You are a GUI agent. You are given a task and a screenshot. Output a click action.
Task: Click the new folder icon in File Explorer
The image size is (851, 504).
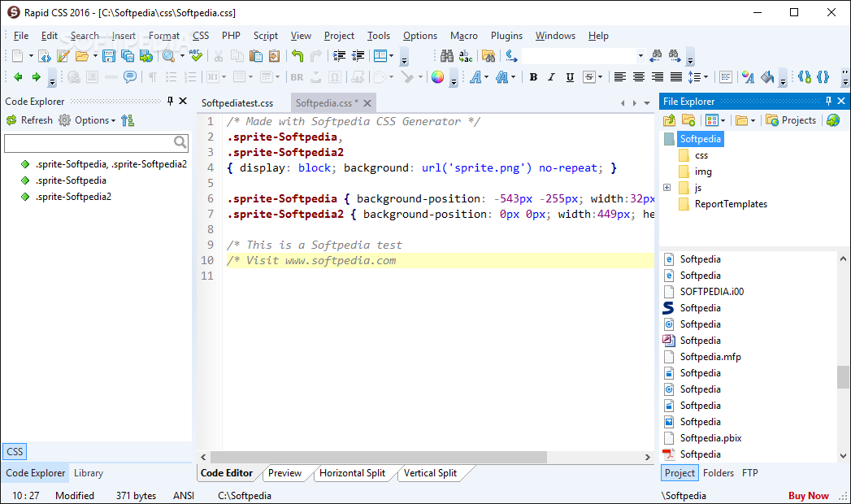coord(688,120)
